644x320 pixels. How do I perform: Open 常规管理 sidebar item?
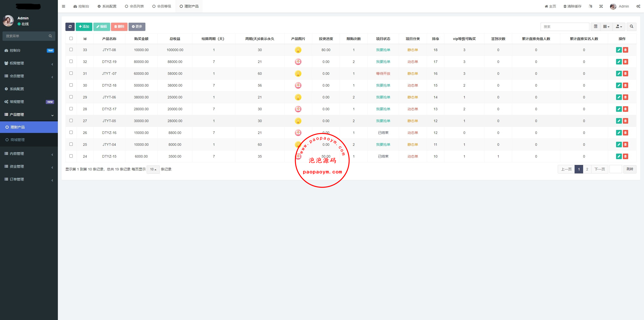click(x=29, y=102)
